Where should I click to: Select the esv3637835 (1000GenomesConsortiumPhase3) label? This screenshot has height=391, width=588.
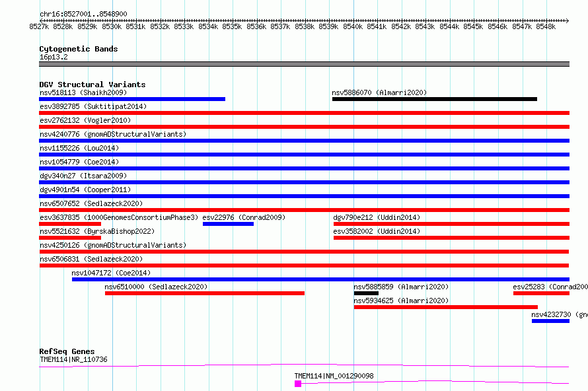tap(119, 217)
